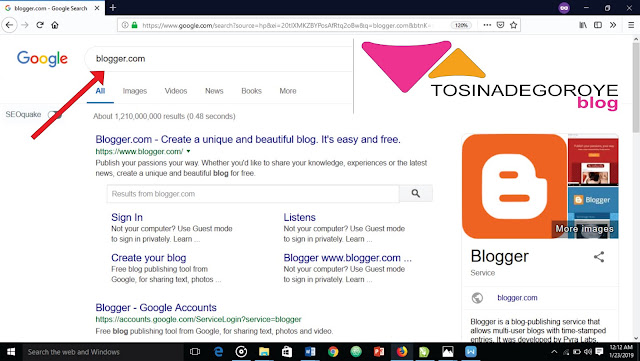The width and height of the screenshot is (640, 361).
Task: Go back with the browser back arrow
Action: click(9, 25)
